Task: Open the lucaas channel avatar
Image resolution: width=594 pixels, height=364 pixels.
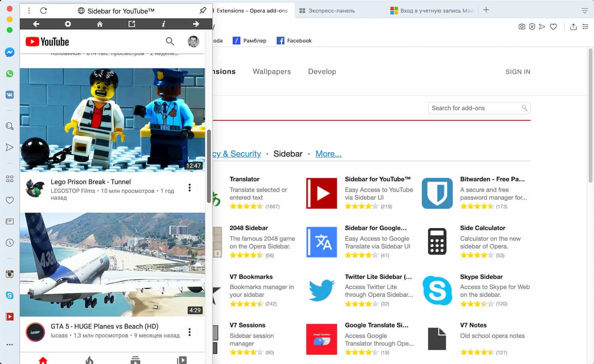Action: 35,332
